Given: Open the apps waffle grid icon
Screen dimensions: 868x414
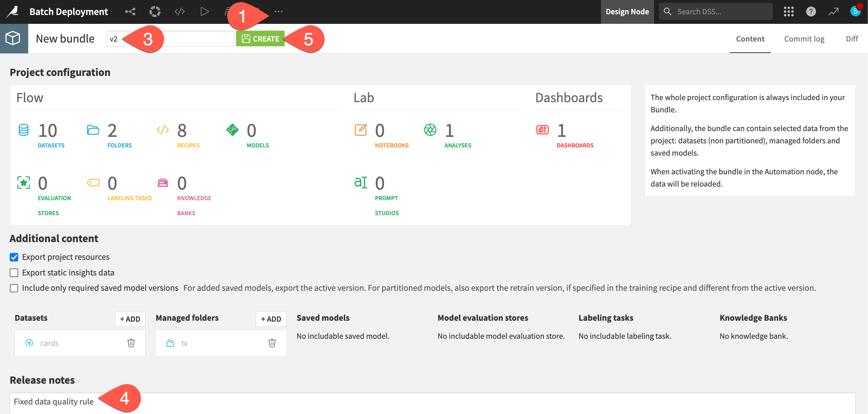Looking at the screenshot, I should [788, 11].
